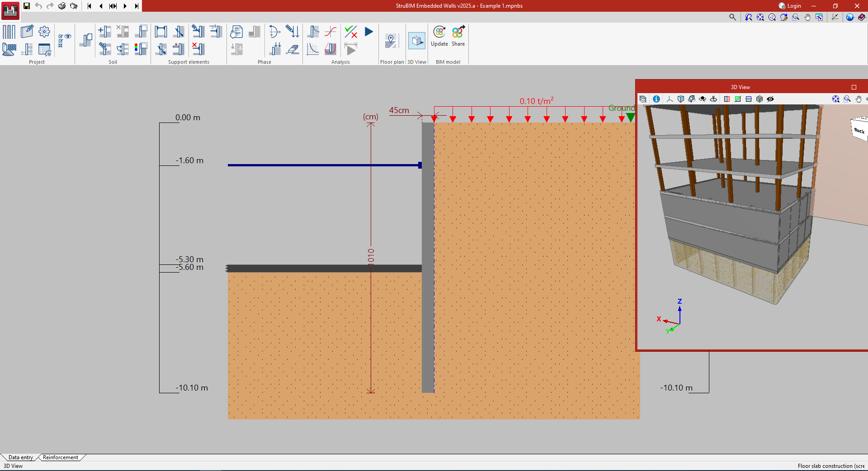Image resolution: width=868 pixels, height=471 pixels.
Task: Click the Floor plan location icon
Action: pyautogui.click(x=392, y=41)
